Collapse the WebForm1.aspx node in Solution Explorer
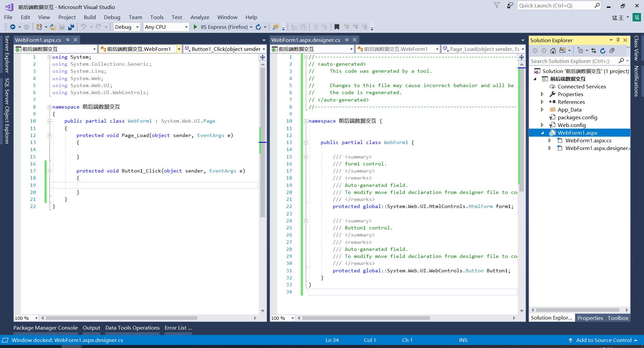The width and height of the screenshot is (644, 348). click(542, 133)
